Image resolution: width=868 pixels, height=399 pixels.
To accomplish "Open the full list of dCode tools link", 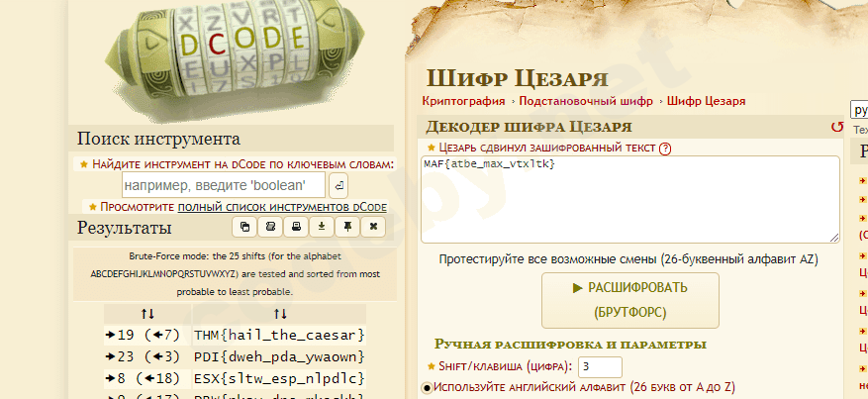I will 282,207.
